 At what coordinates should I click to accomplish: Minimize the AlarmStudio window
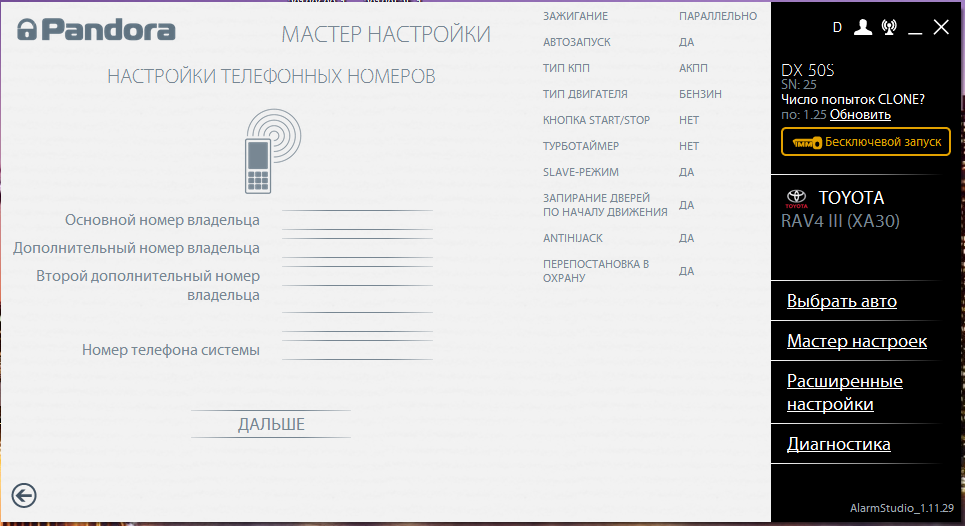click(915, 29)
